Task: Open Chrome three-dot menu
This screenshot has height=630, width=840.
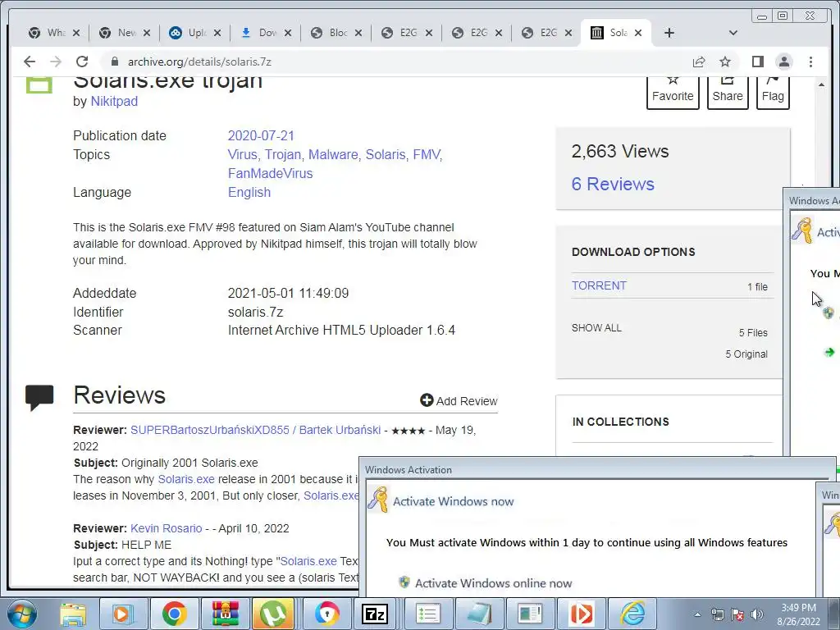Action: click(810, 62)
